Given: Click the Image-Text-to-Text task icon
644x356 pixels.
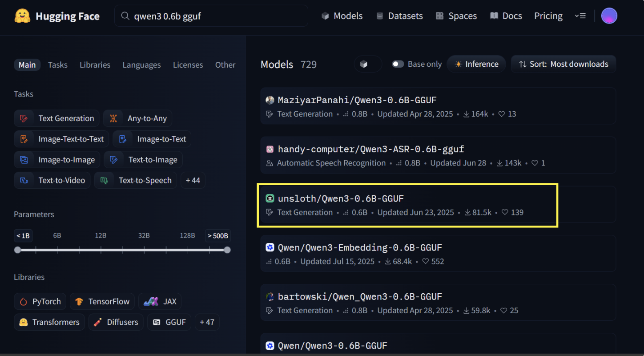Looking at the screenshot, I should click(x=24, y=139).
